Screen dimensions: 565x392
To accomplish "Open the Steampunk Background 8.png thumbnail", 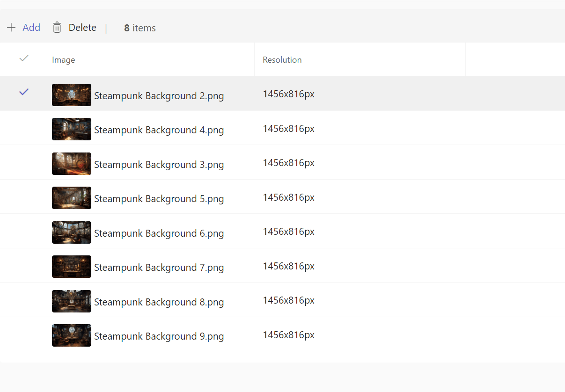I will (x=72, y=301).
